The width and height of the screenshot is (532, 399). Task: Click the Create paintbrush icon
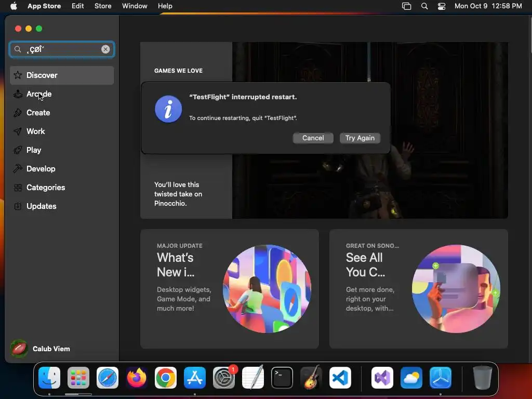18,113
